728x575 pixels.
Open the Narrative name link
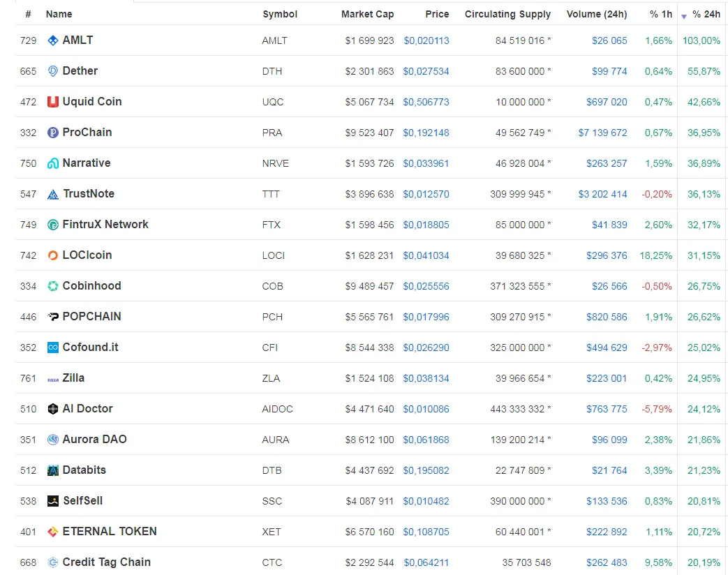[87, 163]
